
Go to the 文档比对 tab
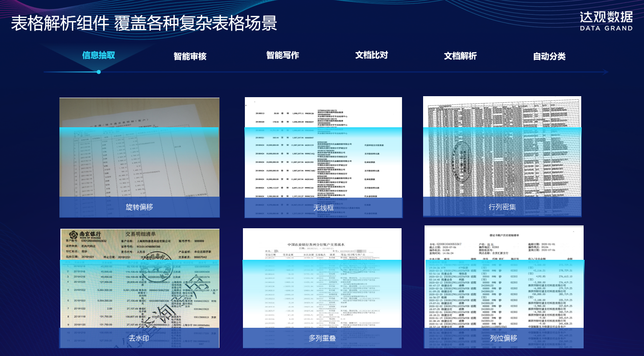(371, 55)
